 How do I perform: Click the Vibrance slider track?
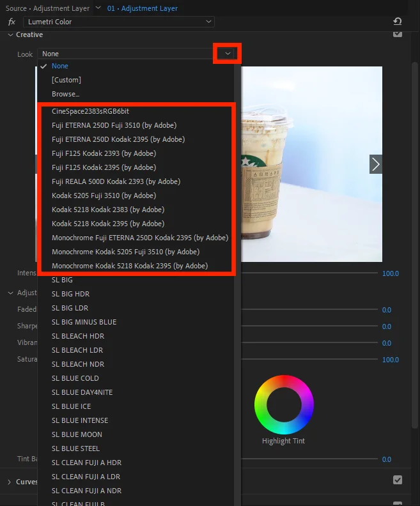tap(309, 342)
